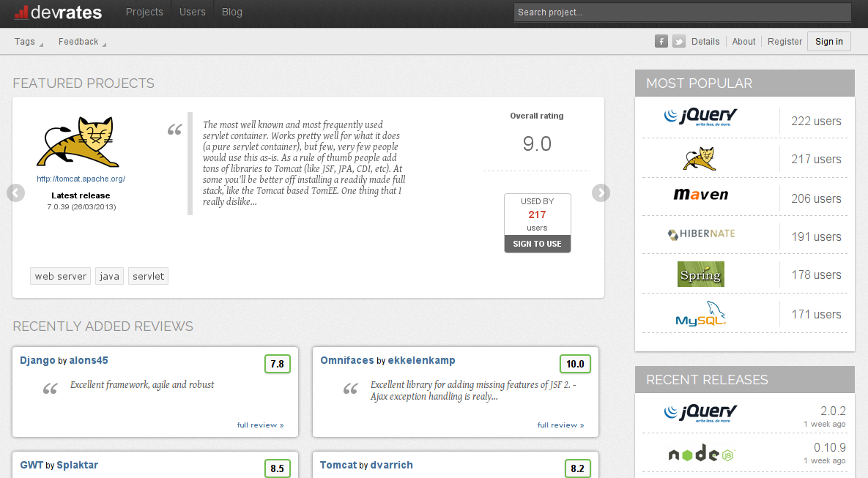Image resolution: width=868 pixels, height=478 pixels.
Task: Select the web server tag
Action: click(60, 276)
